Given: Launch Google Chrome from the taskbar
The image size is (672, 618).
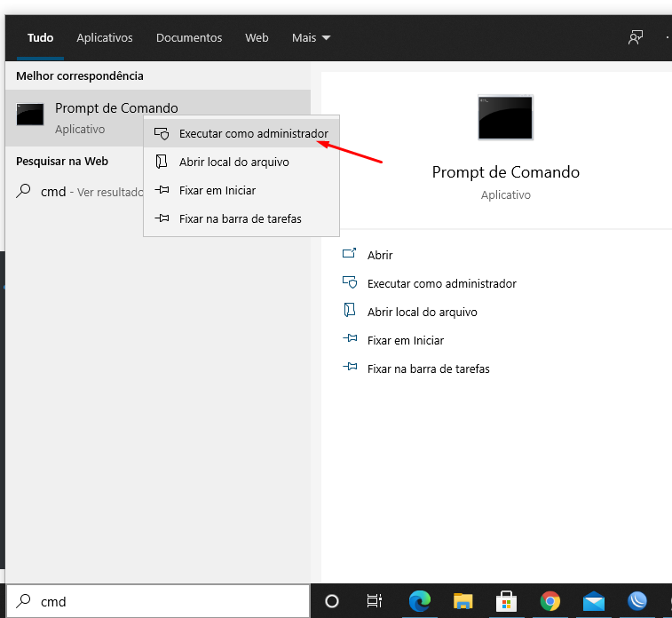Looking at the screenshot, I should (x=549, y=601).
